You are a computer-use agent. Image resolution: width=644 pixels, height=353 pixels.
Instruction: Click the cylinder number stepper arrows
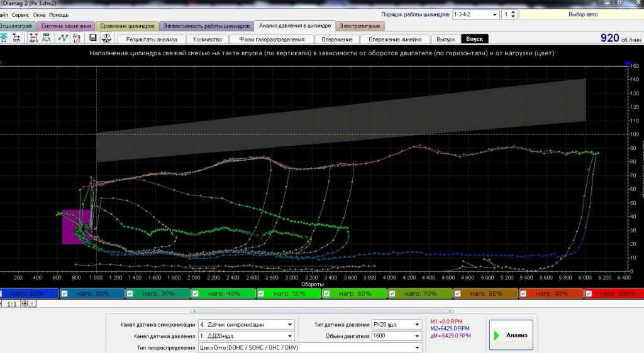click(x=513, y=14)
